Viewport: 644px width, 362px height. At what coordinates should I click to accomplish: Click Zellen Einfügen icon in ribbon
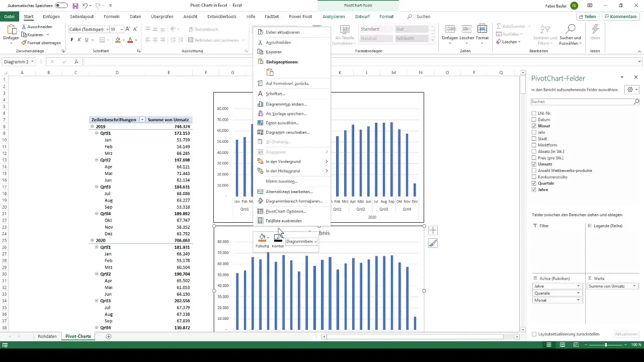450,29
